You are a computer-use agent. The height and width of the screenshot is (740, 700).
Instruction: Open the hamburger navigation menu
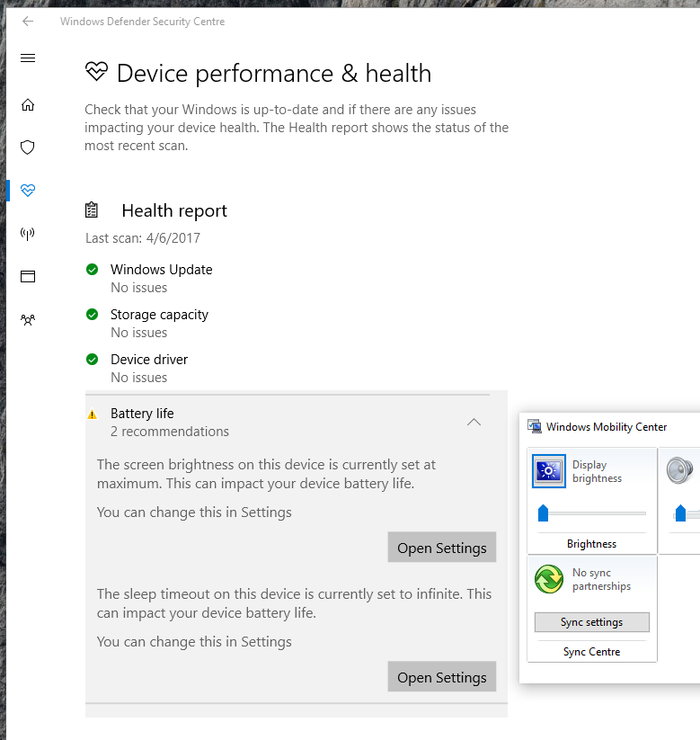point(28,58)
